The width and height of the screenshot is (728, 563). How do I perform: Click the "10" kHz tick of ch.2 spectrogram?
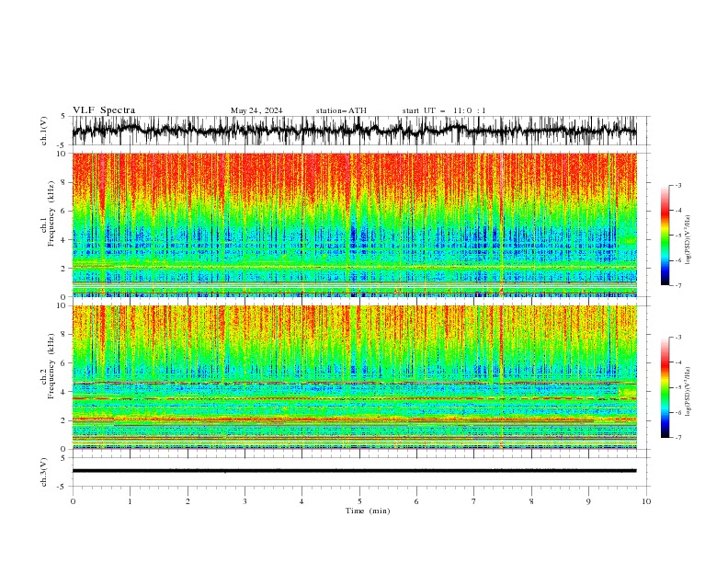[62, 305]
